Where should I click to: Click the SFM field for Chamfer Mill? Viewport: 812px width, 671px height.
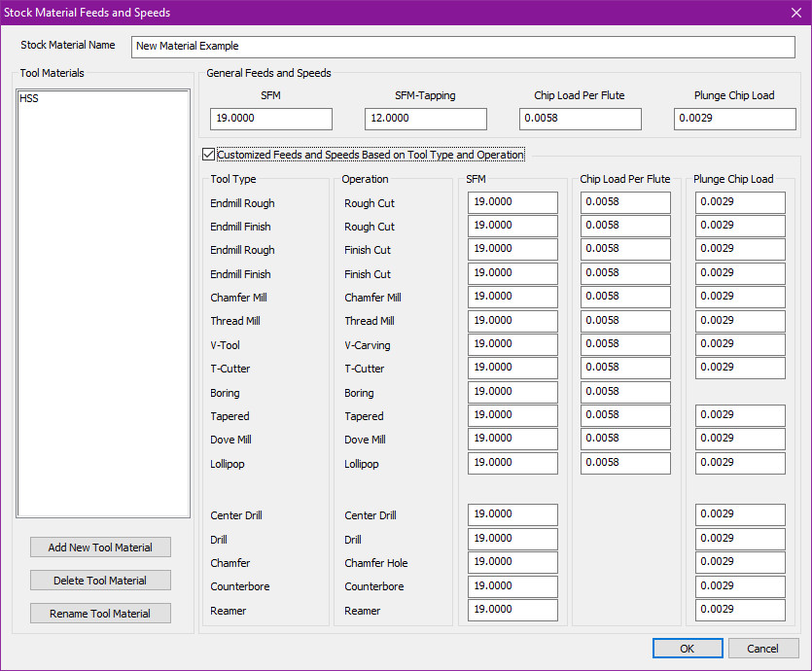[x=512, y=297]
